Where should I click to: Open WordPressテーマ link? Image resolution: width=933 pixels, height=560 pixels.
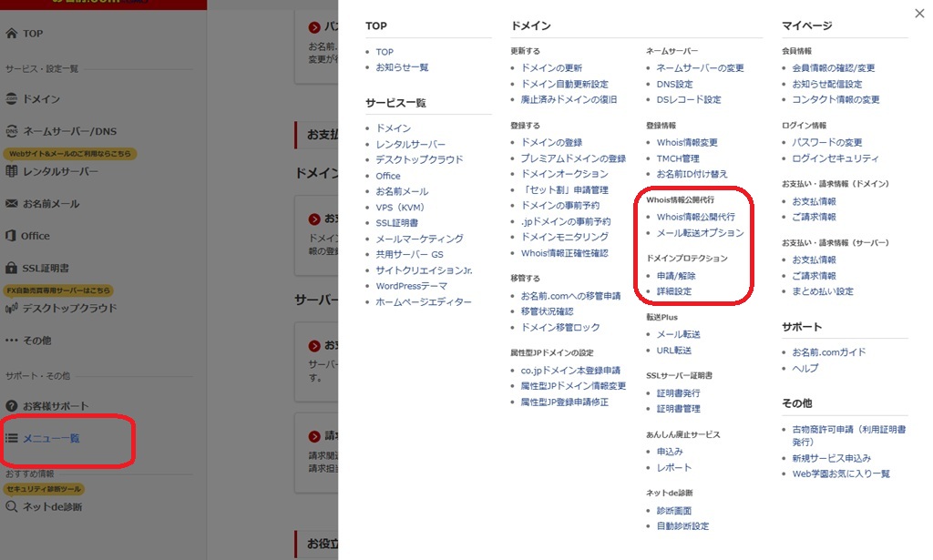tap(411, 285)
